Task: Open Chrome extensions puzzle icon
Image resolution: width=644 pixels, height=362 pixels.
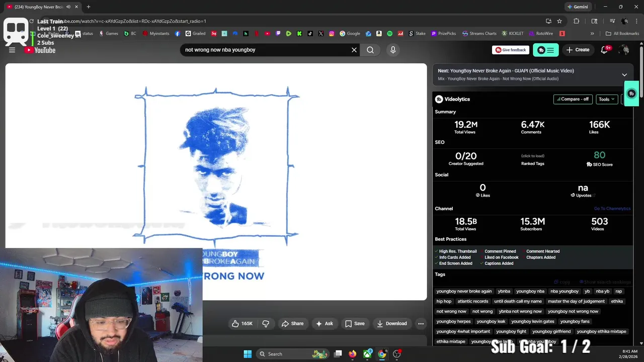Action: [x=577, y=21]
